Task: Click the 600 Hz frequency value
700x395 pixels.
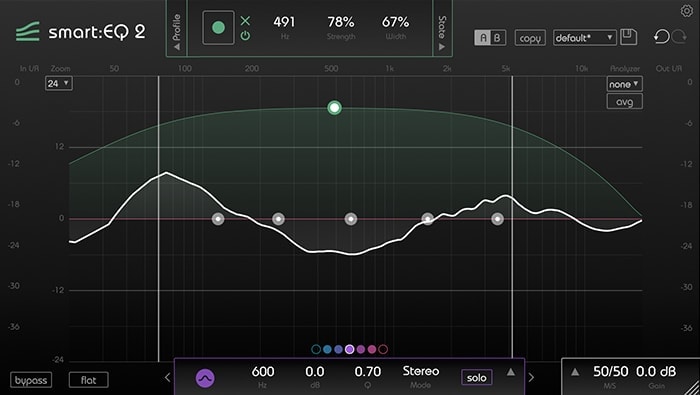Action: tap(263, 371)
